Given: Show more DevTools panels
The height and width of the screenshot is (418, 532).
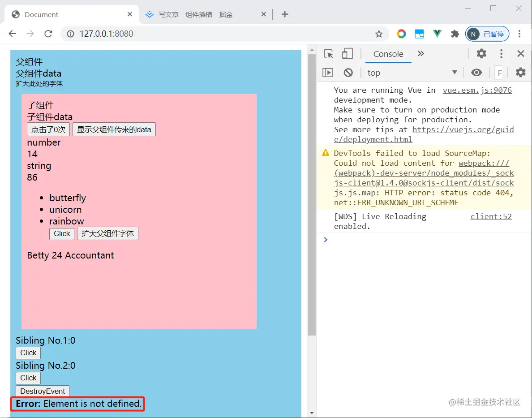Looking at the screenshot, I should pyautogui.click(x=420, y=54).
